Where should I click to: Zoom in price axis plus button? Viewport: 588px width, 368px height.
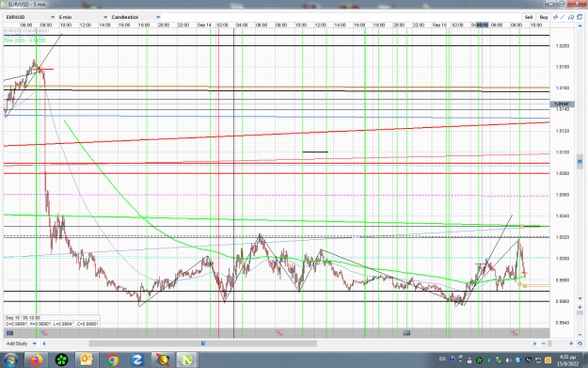(x=580, y=307)
